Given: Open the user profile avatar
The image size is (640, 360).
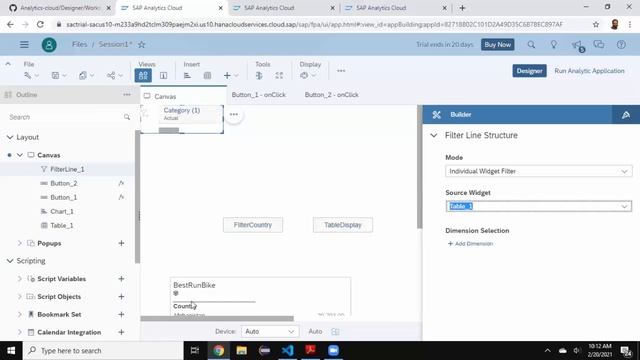Looking at the screenshot, I should coord(49,44).
